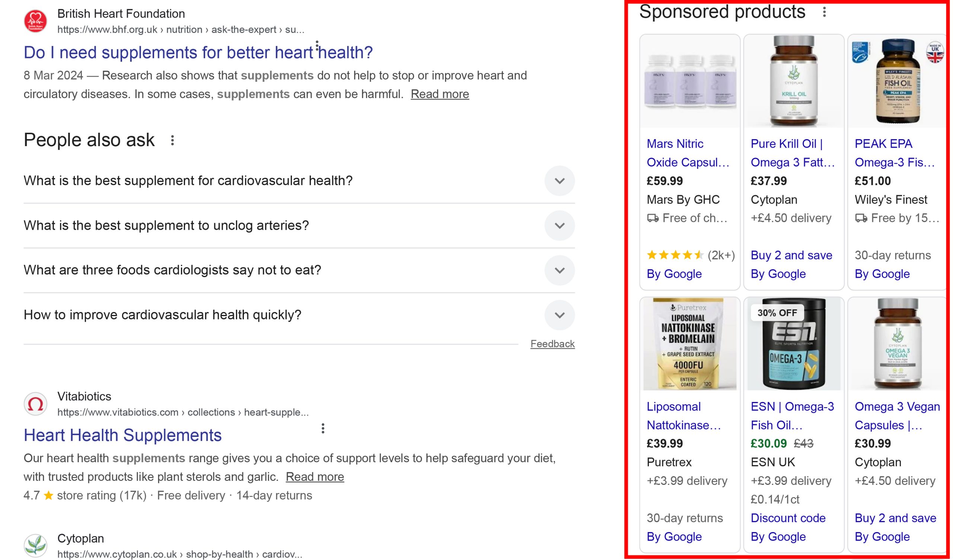Image resolution: width=953 pixels, height=560 pixels.
Task: Expand 'How to improve cardiovascular health quickly?'
Action: coord(559,314)
